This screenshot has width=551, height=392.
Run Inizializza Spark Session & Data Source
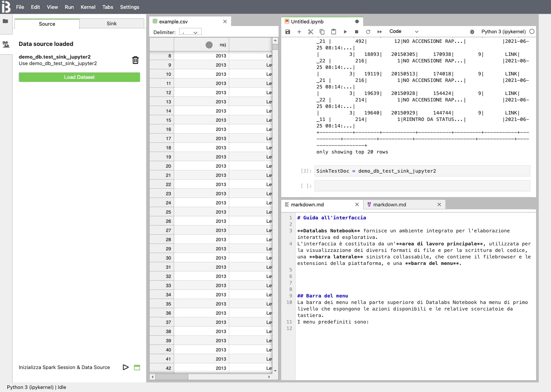pos(126,367)
